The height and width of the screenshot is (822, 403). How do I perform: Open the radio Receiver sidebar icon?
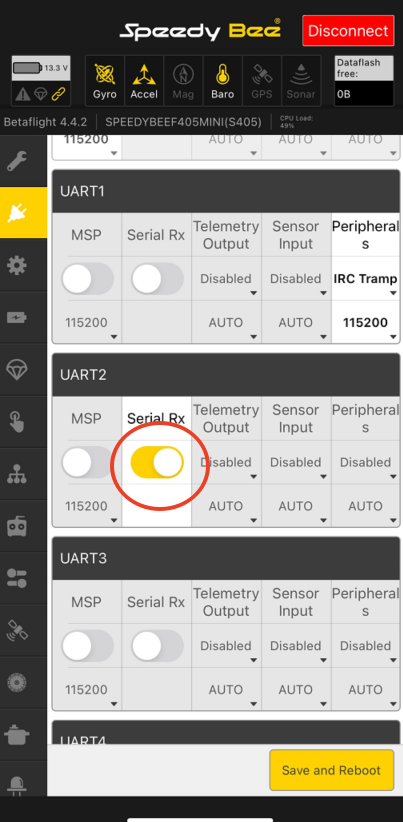tap(17, 526)
